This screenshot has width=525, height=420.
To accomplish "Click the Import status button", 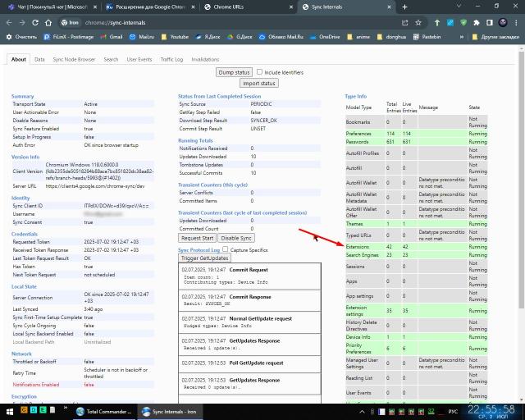I will 259,83.
